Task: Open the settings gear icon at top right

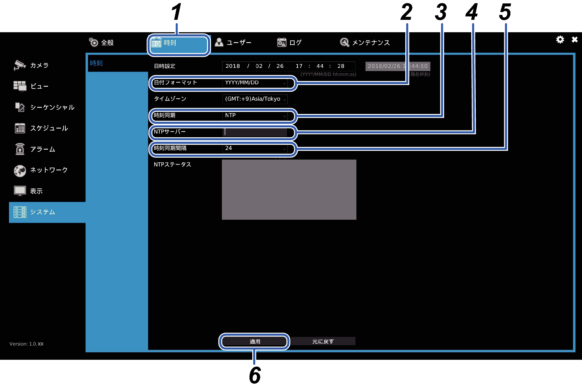Action: coord(560,40)
